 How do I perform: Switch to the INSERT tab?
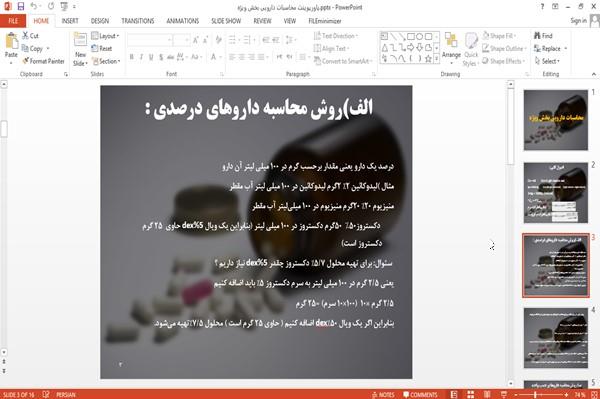pos(70,21)
